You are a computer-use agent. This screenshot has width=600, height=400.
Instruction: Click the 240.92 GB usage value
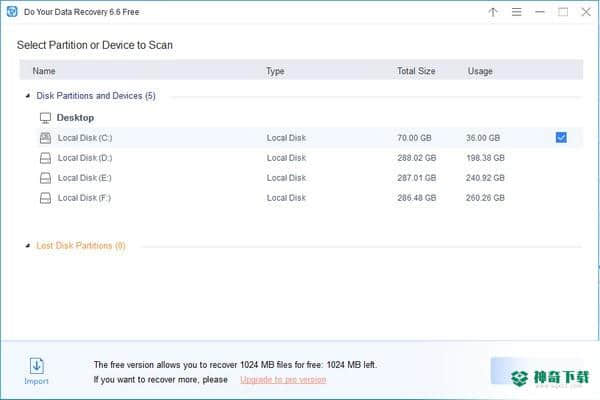[485, 178]
